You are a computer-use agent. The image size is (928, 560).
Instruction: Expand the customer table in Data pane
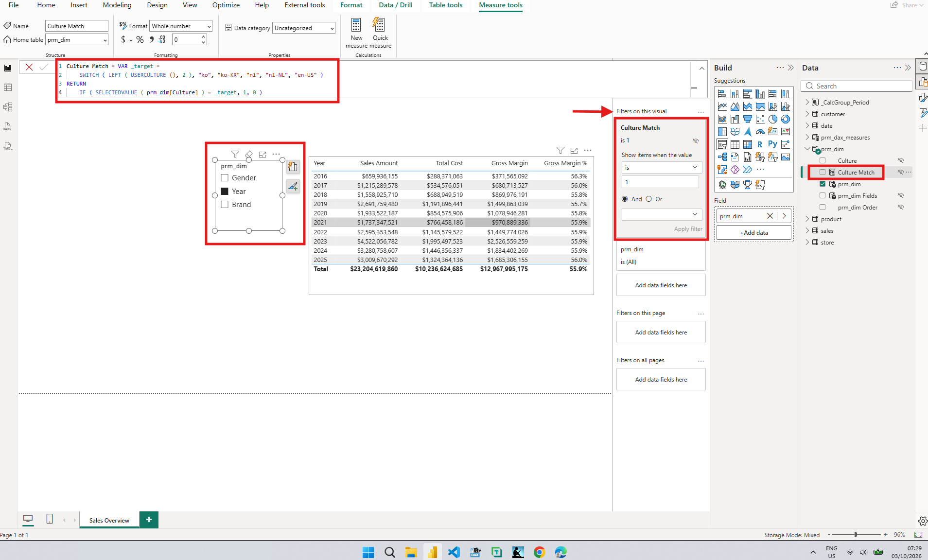(807, 114)
